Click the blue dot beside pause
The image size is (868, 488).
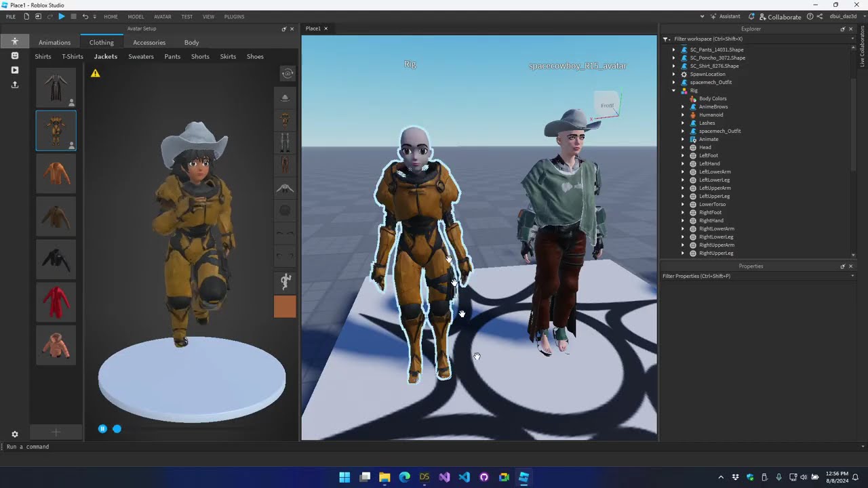117,429
